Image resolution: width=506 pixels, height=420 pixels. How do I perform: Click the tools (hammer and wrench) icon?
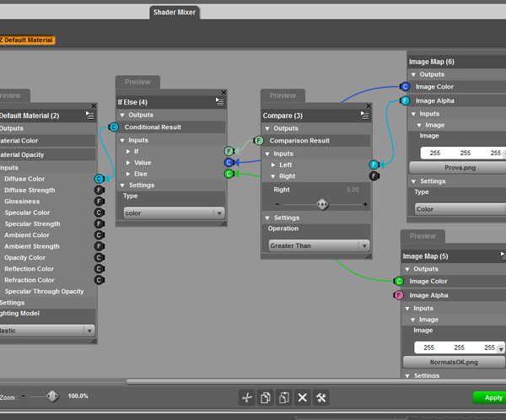[x=321, y=397]
